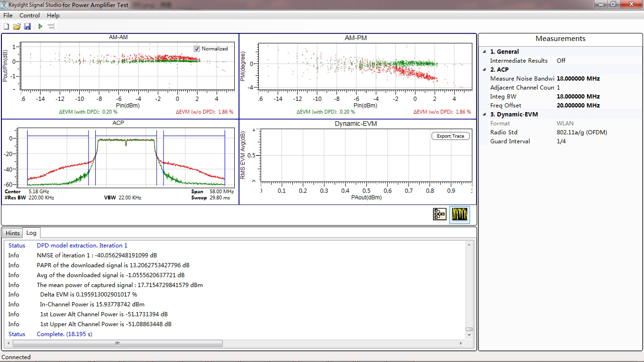
Task: Collapse the 3. Dynamic-EVM section
Action: [x=483, y=114]
